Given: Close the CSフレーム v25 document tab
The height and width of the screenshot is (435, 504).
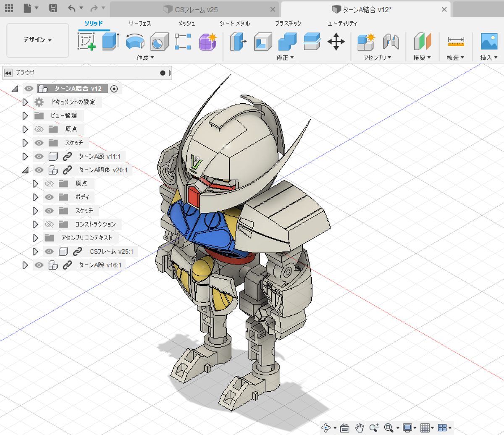Looking at the screenshot, I should (273, 9).
